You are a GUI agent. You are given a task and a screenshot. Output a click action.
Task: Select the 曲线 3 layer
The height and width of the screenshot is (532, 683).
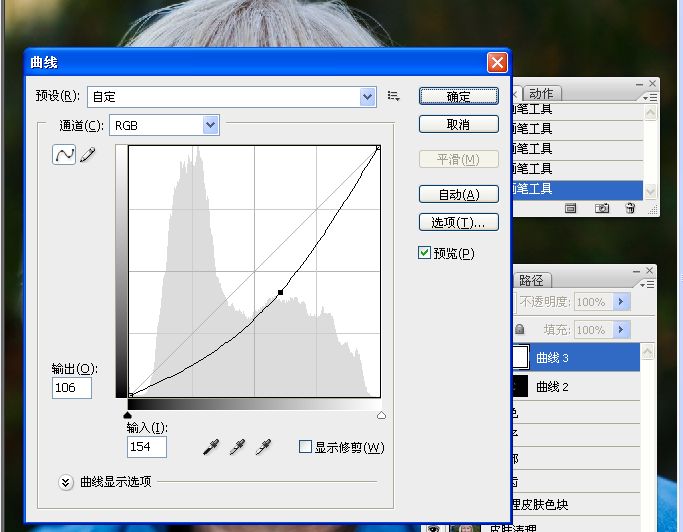576,358
